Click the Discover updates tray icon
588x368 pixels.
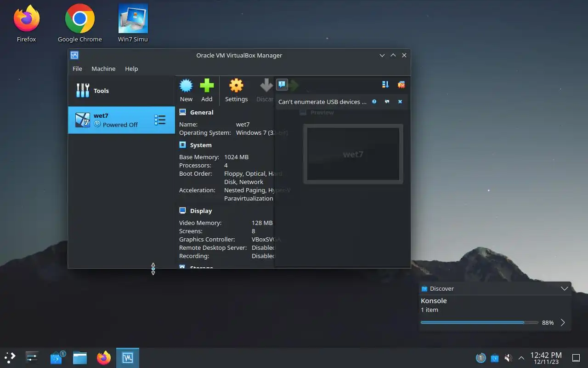pos(494,357)
